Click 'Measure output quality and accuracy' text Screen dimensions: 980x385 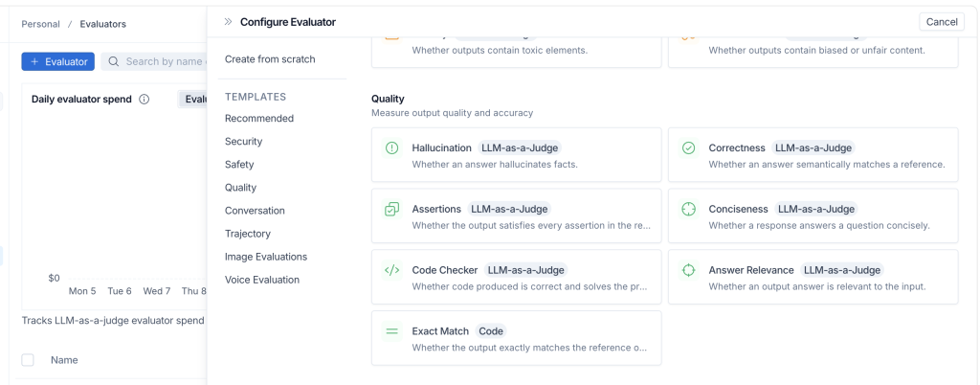[x=452, y=113]
